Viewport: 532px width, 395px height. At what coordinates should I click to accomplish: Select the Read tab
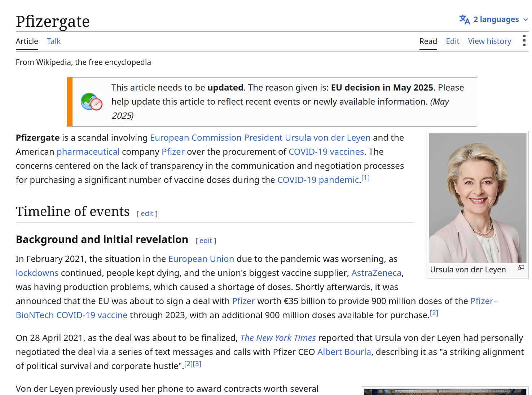428,41
